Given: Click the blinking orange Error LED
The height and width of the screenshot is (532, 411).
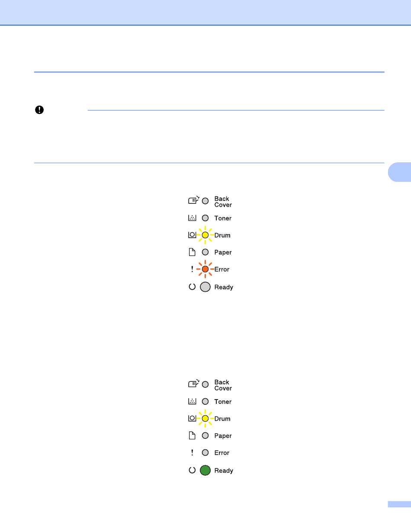Looking at the screenshot, I should click(x=205, y=269).
